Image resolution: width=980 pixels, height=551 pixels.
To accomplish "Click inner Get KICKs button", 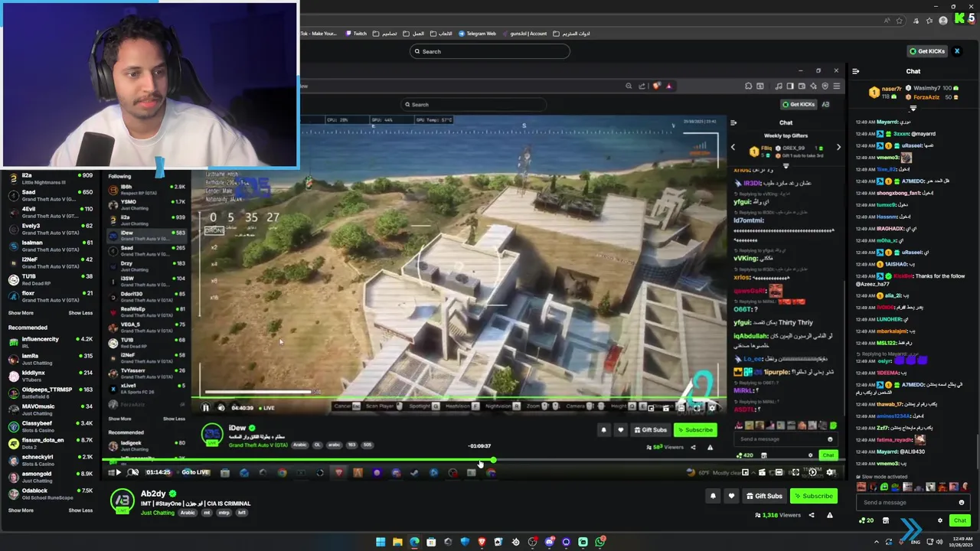I will pyautogui.click(x=799, y=104).
